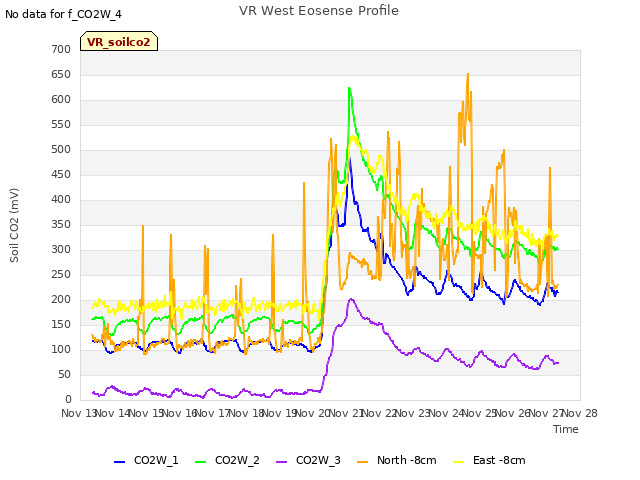Click the Soil CO2 (mV) axis label
640x480 pixels.
coord(14,225)
